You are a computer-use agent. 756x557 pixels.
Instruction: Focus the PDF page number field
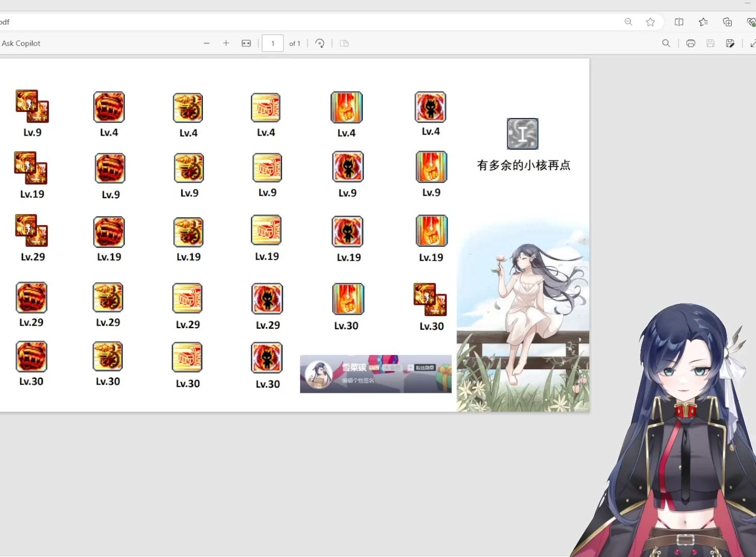pos(273,43)
